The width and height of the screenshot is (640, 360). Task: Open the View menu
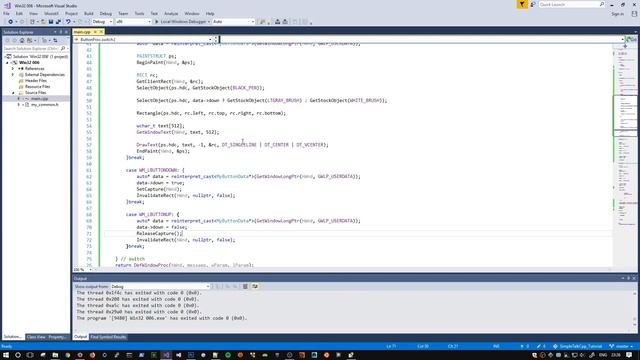(x=33, y=13)
